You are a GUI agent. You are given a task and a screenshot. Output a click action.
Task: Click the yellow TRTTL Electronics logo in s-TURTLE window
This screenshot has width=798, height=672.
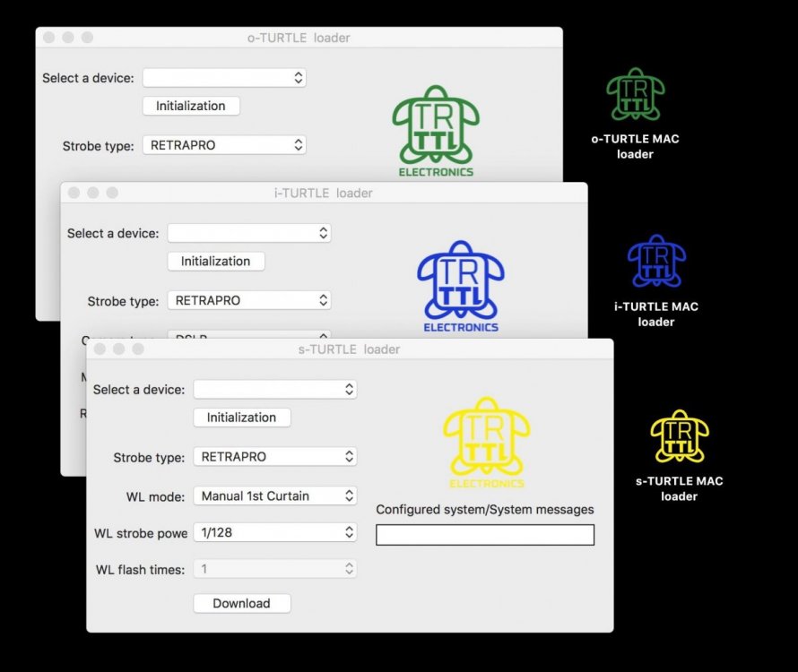(x=487, y=443)
